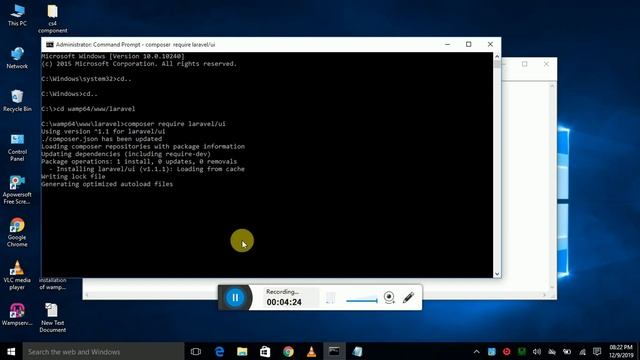The width and height of the screenshot is (640, 360).
Task: Click the command prompt scroll up arrow
Action: click(497, 56)
